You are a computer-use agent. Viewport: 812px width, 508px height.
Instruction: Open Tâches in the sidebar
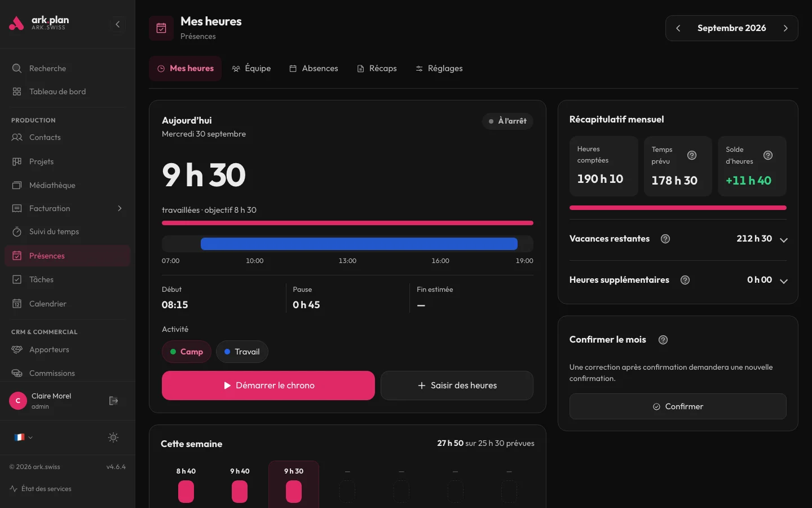point(68,279)
